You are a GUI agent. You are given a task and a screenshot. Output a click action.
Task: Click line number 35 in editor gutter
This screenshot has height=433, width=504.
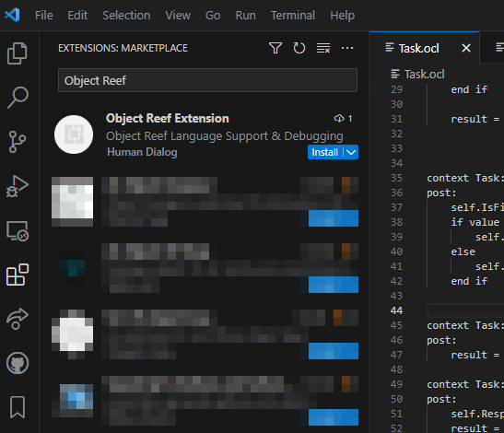[x=396, y=178]
